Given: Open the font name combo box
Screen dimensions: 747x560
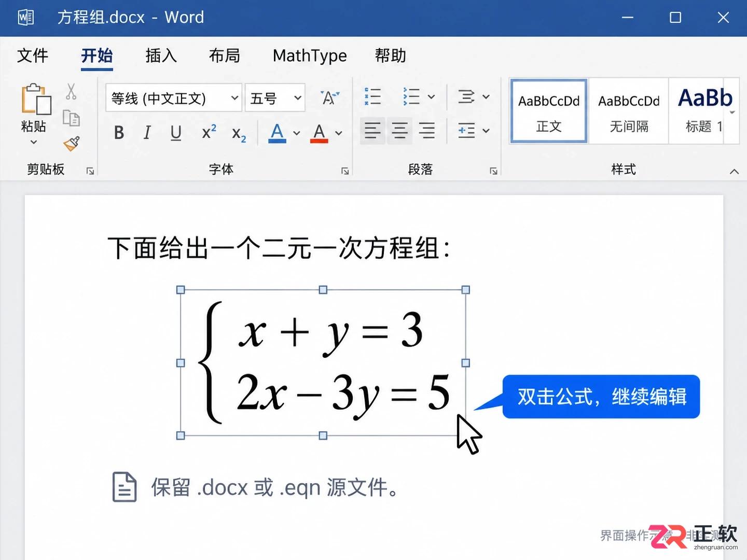Looking at the screenshot, I should pos(174,97).
